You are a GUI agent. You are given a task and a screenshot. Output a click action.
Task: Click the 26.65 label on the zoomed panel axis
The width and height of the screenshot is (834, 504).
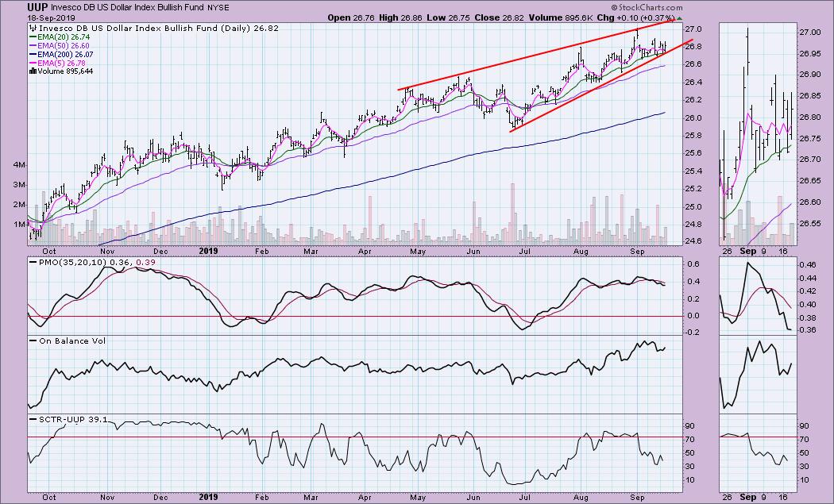(812, 181)
